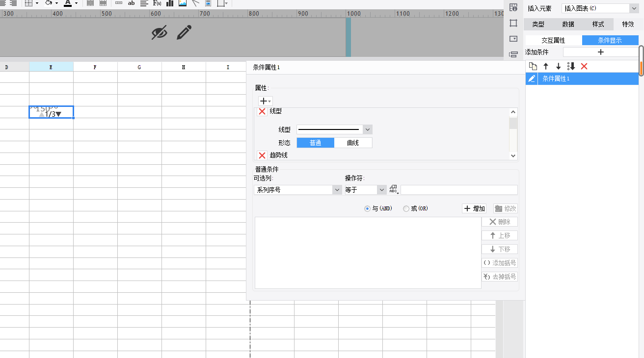Remove the 趋势线 attribute red X

[x=262, y=155]
